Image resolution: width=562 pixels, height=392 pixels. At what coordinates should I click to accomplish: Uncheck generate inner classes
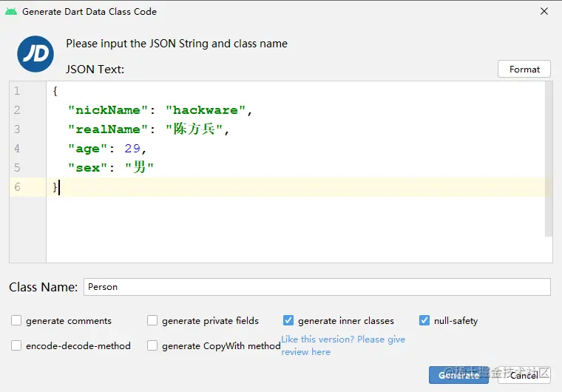pyautogui.click(x=288, y=320)
